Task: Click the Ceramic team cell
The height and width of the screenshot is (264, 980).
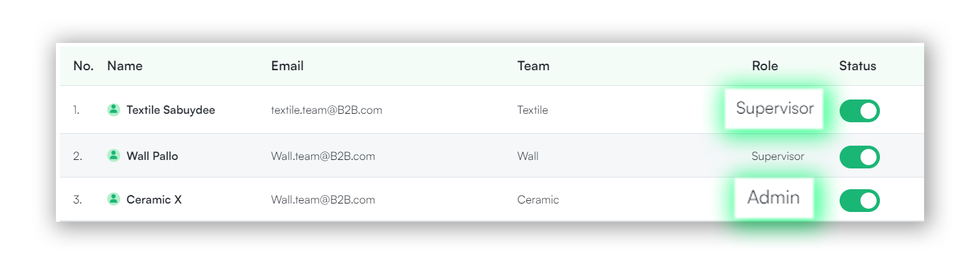Action: [x=537, y=200]
